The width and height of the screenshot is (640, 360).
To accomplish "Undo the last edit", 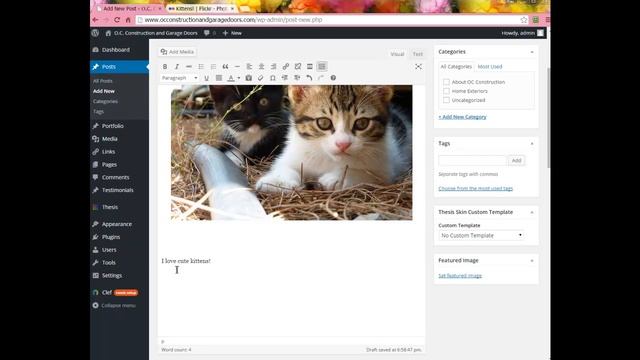I will coord(309,78).
